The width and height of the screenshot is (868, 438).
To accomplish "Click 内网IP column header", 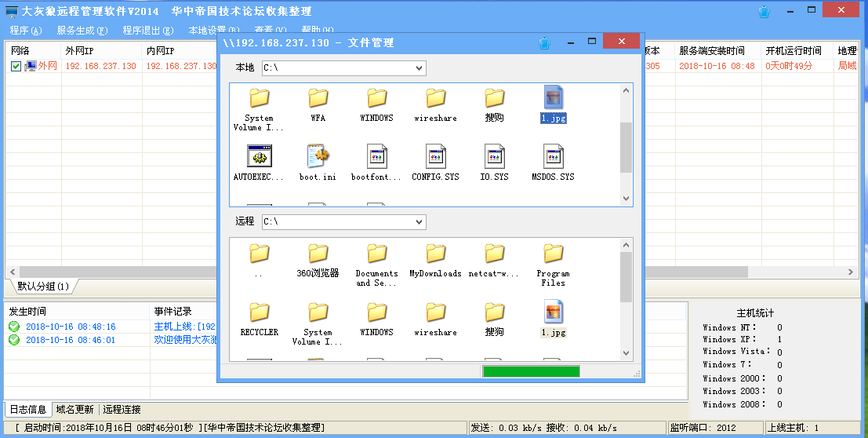I will [180, 50].
